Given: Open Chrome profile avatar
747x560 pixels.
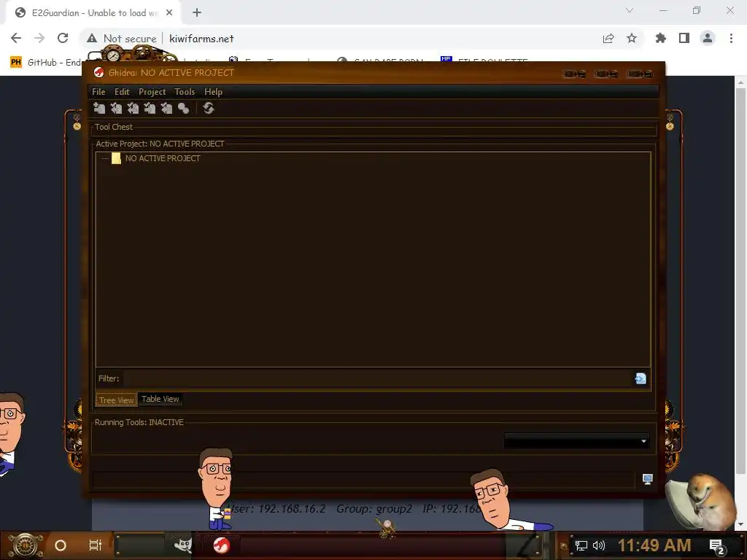Looking at the screenshot, I should point(708,39).
